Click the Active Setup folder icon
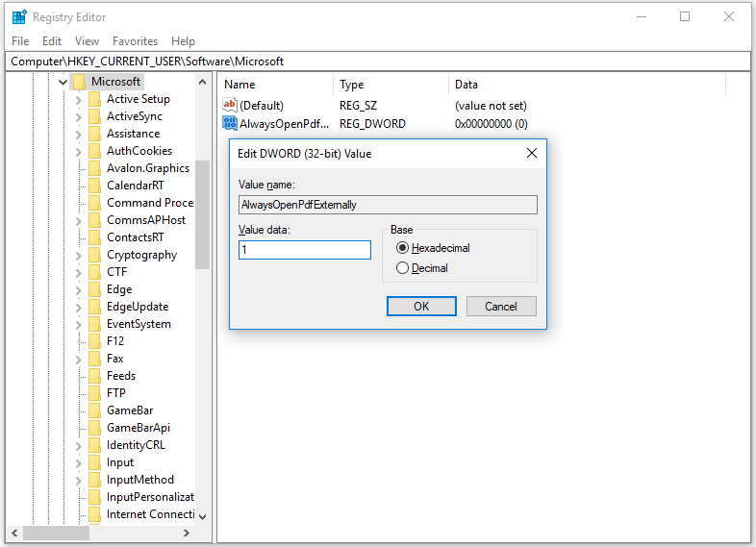Screen dimensions: 756x547 (94, 99)
